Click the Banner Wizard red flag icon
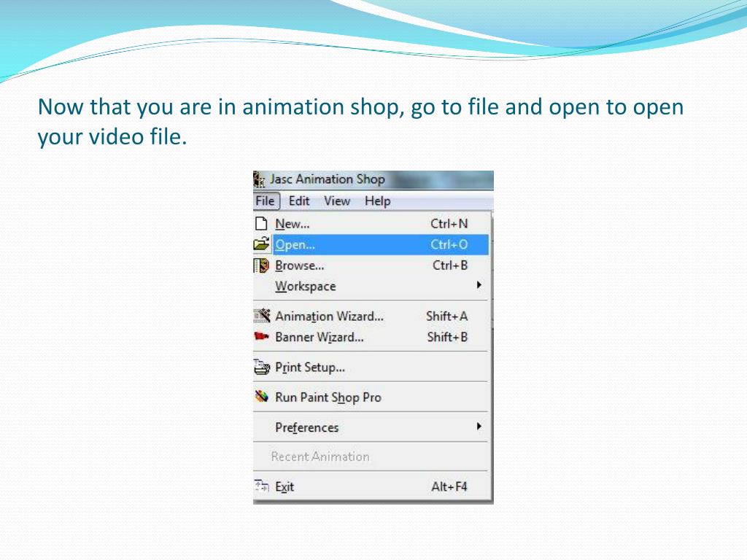The height and width of the screenshot is (560, 747). point(261,337)
